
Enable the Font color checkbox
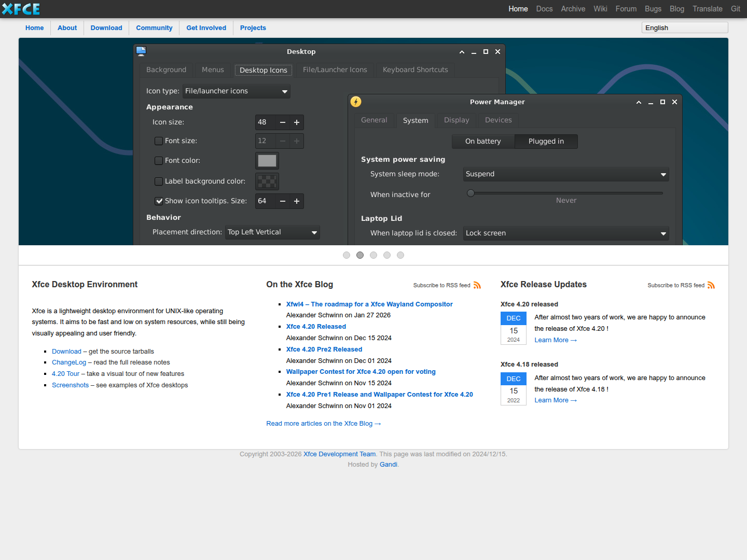click(159, 161)
